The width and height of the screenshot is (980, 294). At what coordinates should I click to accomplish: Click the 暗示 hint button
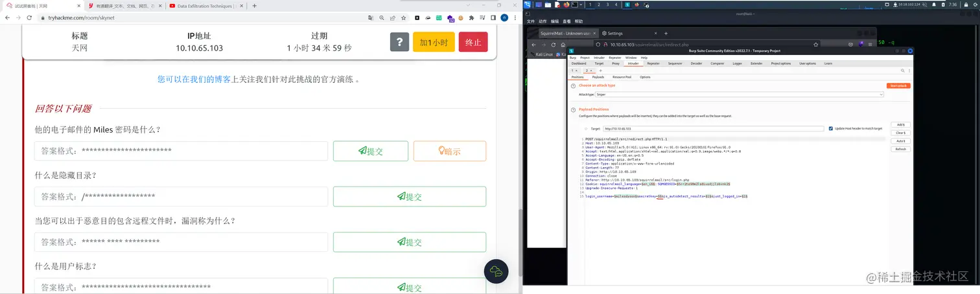point(449,151)
